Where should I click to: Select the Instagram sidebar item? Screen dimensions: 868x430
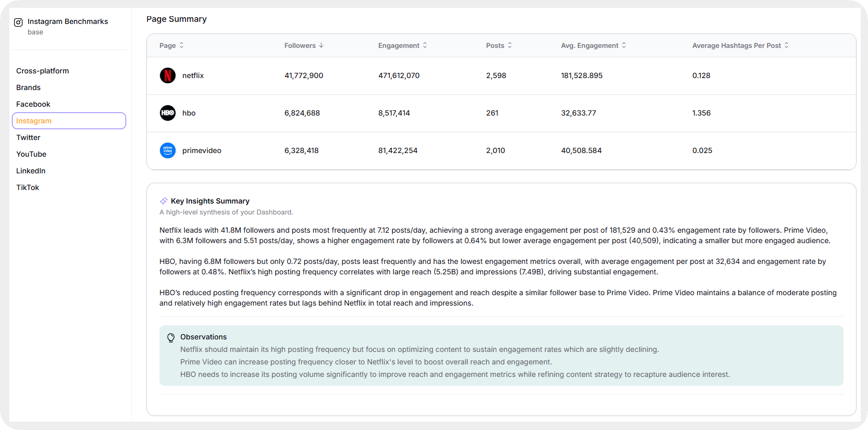69,121
